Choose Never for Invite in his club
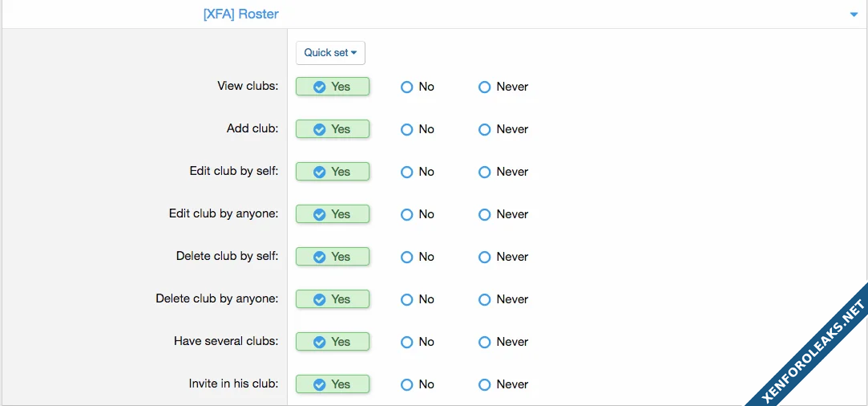The width and height of the screenshot is (868, 406). (485, 384)
